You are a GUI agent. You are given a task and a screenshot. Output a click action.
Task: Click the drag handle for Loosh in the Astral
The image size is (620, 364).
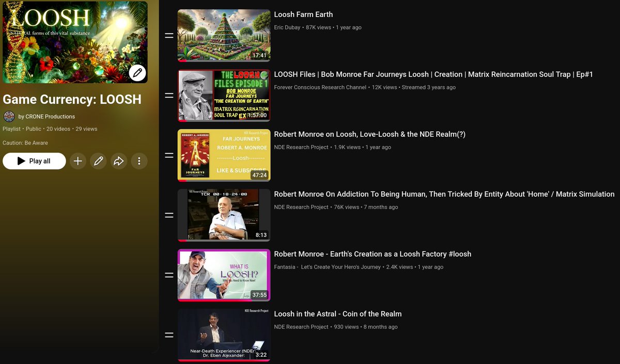(x=169, y=335)
